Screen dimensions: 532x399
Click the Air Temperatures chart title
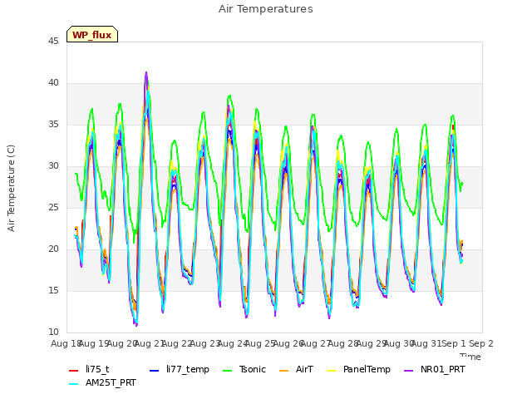pos(266,9)
